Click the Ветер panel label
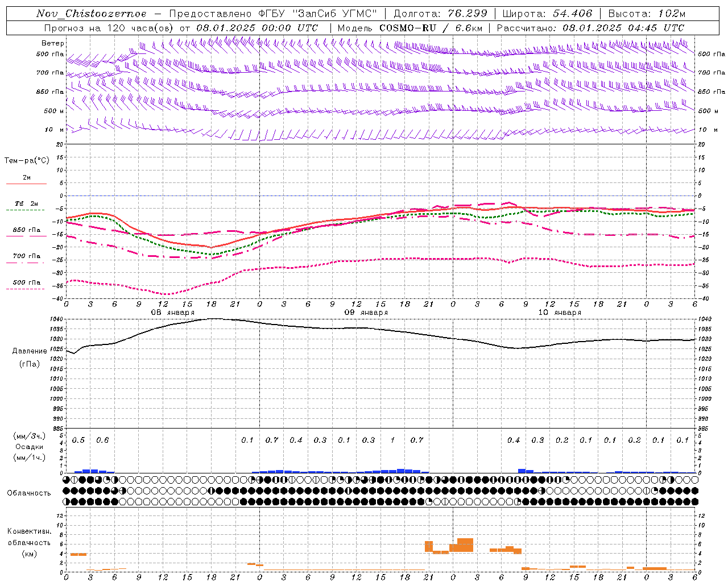Screen dimensions: 728x582 click(x=53, y=43)
